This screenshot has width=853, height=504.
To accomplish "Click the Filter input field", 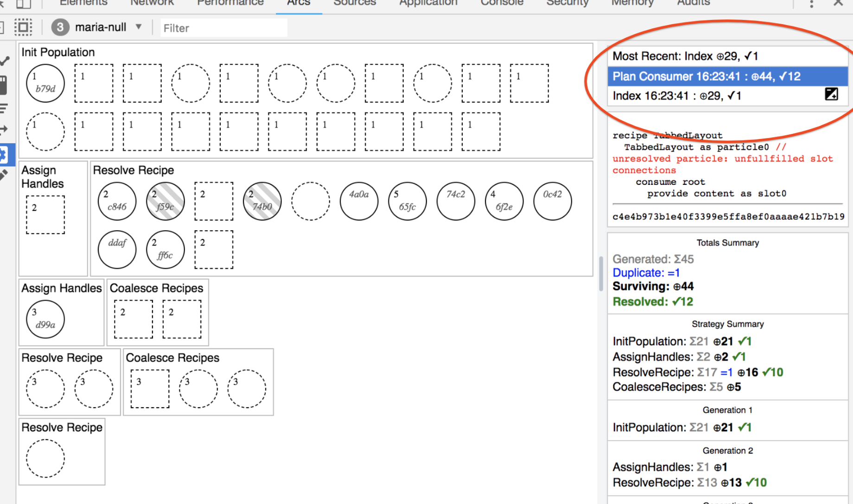I will (223, 27).
